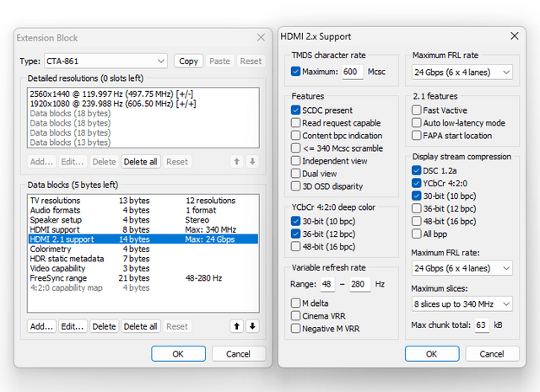Close the HDMI 2.x Support dialog
This screenshot has height=392, width=540.
[515, 35]
